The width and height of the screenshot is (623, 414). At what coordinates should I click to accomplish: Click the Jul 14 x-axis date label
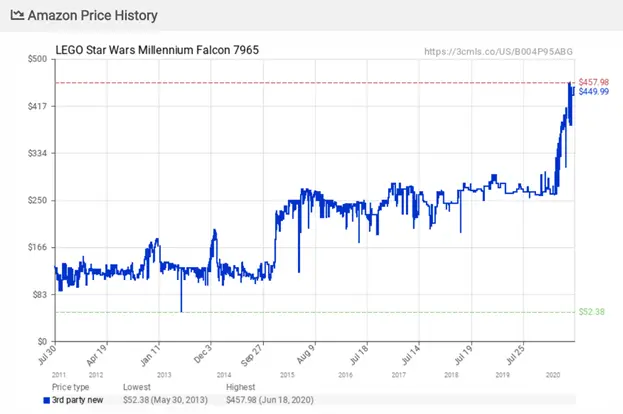click(411, 355)
